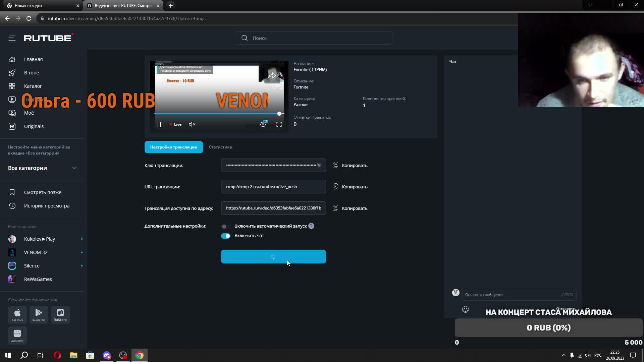This screenshot has height=362, width=644.
Task: Open the VENOM 32 subscription
Action: [x=36, y=252]
